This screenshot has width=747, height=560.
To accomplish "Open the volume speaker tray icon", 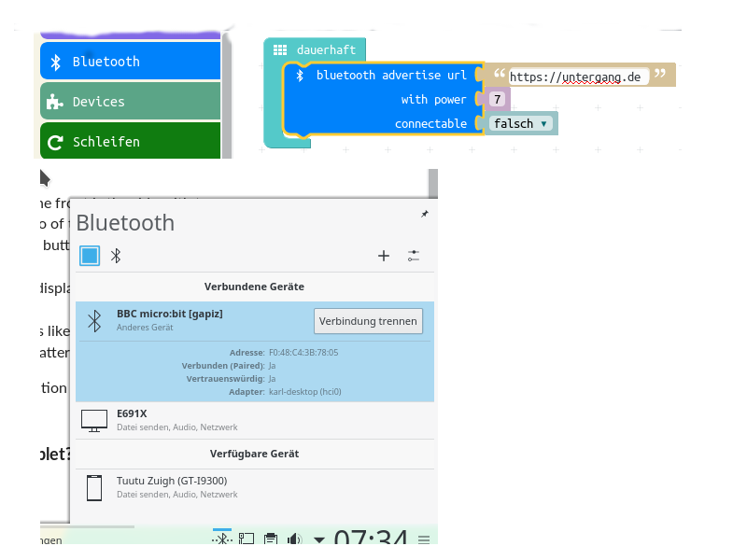I will click(x=294, y=539).
